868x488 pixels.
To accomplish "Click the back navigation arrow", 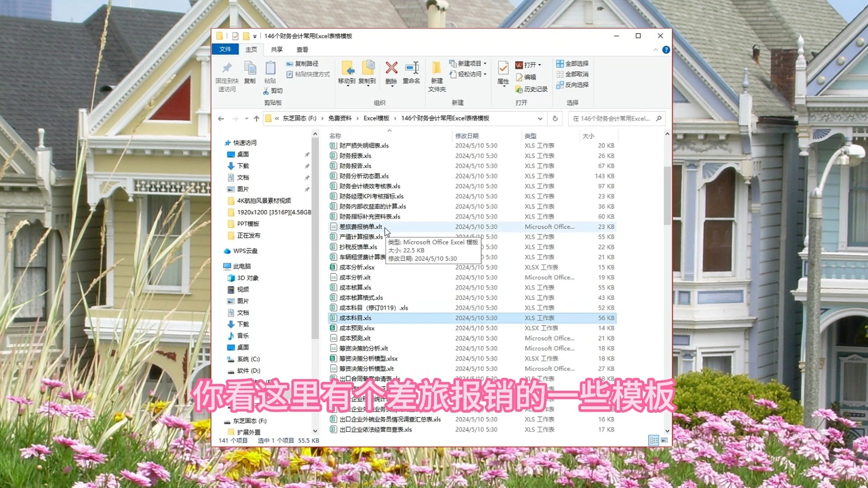I will (221, 118).
